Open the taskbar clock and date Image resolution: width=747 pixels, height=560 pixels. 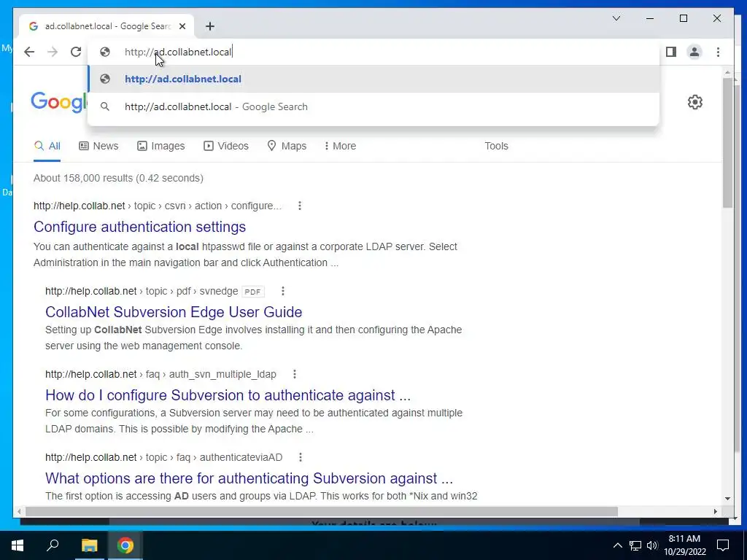684,545
